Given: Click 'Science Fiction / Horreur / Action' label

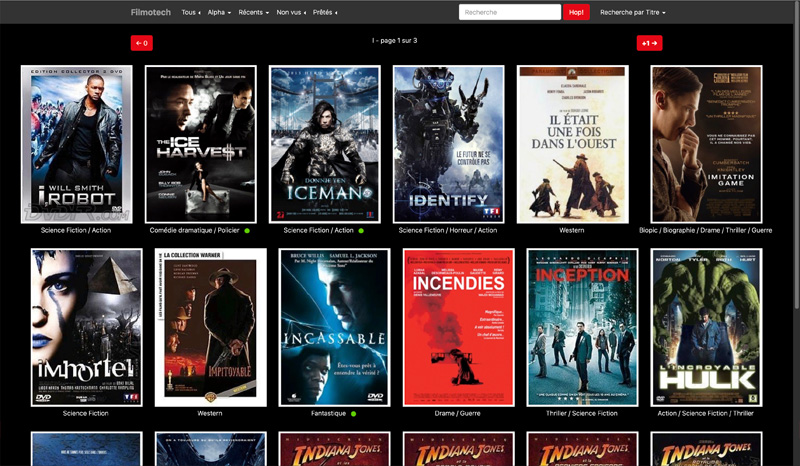Looking at the screenshot, I should [448, 230].
